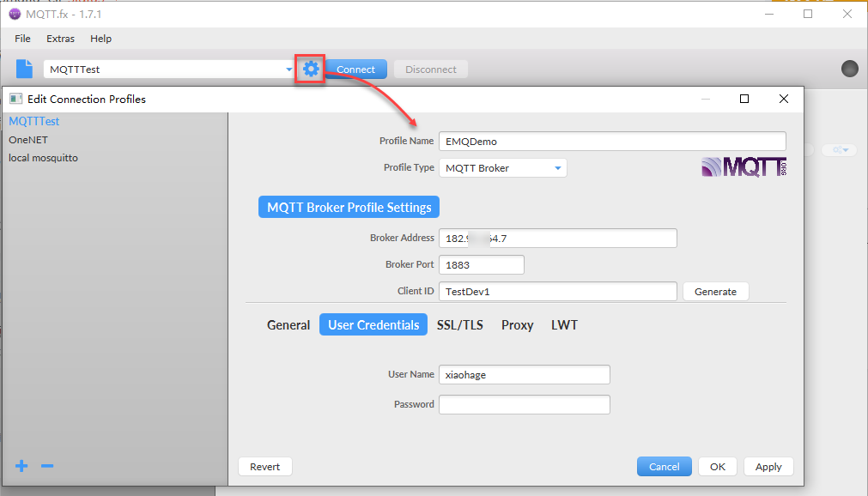Click the Revert button
Viewport: 868px width, 496px height.
264,467
